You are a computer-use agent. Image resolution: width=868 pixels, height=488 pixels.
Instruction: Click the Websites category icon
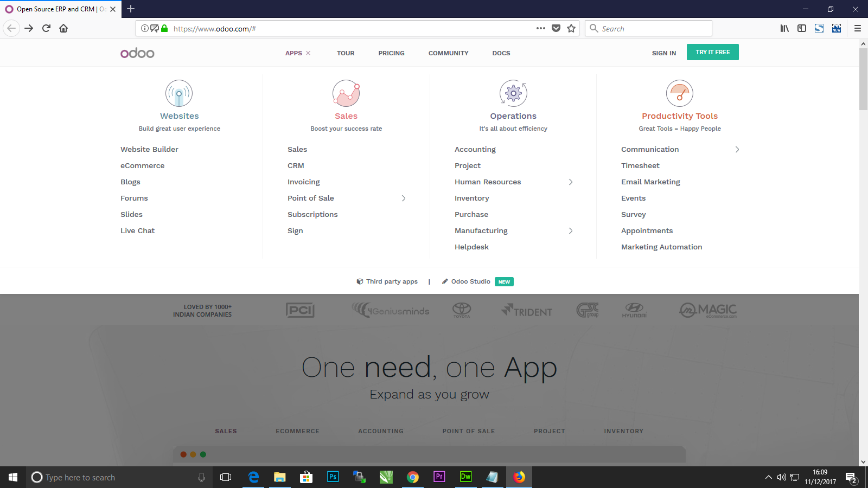click(179, 93)
